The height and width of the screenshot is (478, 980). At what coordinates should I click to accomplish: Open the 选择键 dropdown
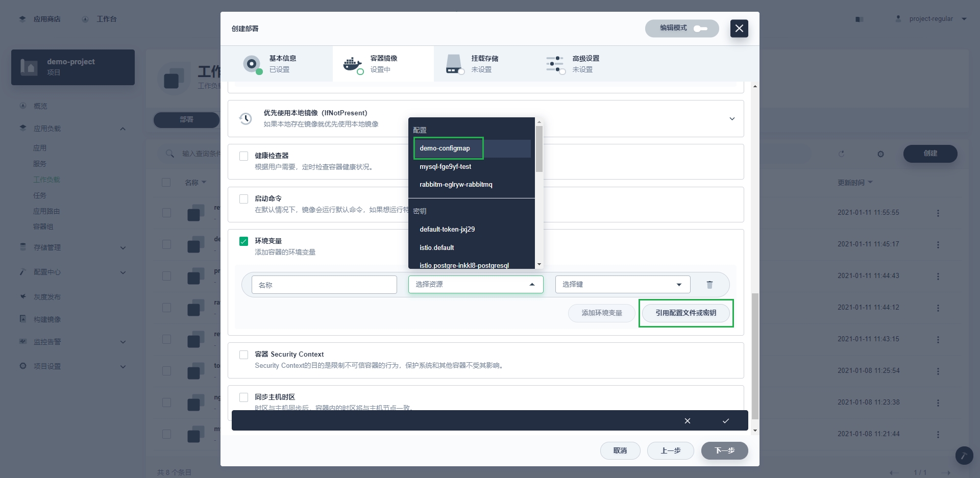622,284
